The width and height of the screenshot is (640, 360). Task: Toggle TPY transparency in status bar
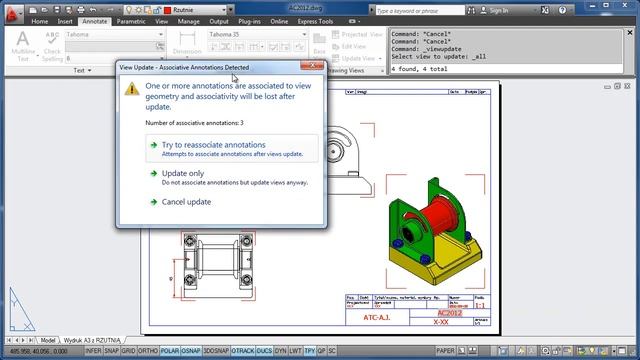point(310,351)
